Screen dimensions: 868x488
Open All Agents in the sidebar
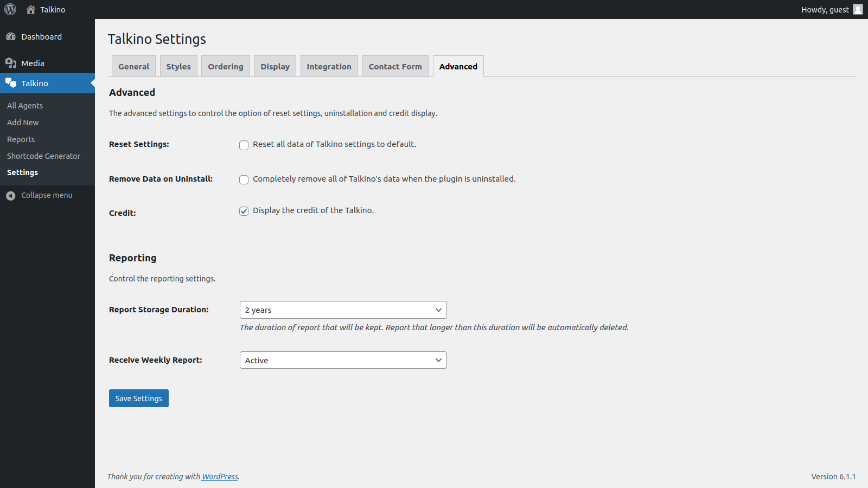pos(25,106)
